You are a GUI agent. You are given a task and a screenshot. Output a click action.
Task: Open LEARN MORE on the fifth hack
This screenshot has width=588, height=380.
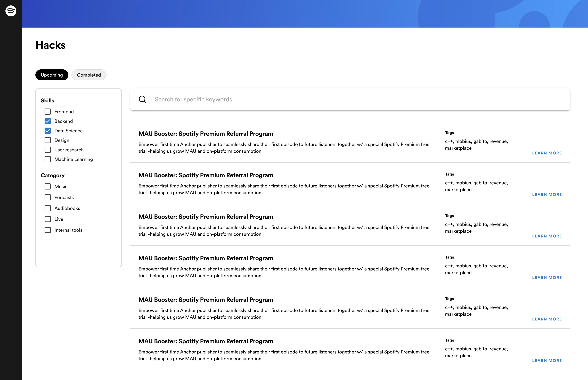[x=547, y=319]
